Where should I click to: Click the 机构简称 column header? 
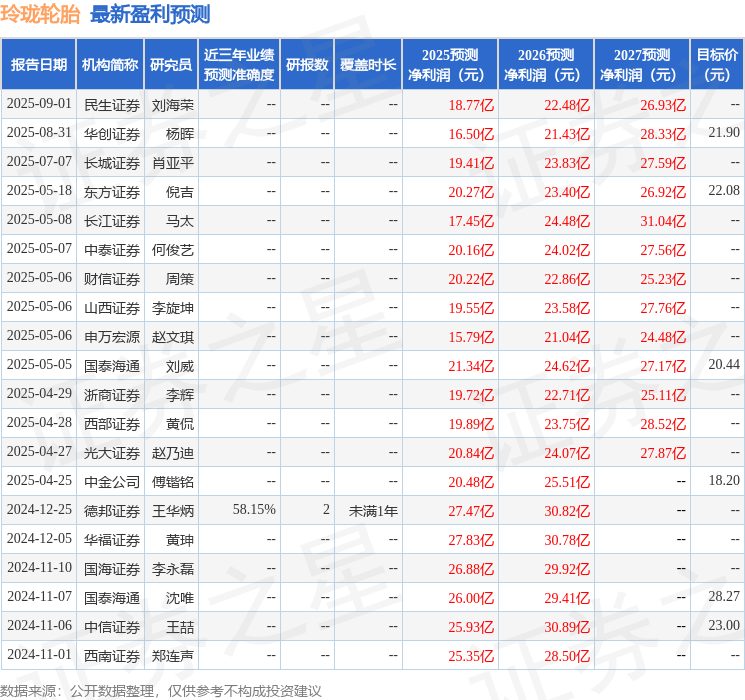[x=110, y=65]
